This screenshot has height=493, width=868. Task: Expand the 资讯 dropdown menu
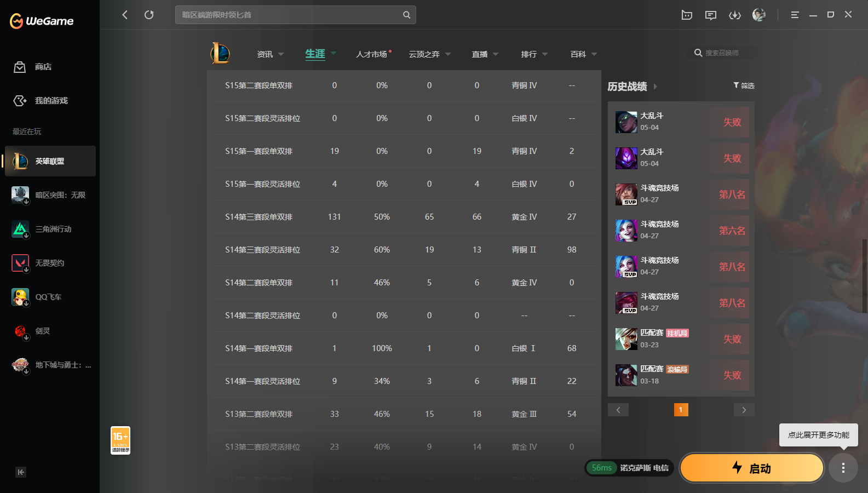(281, 54)
